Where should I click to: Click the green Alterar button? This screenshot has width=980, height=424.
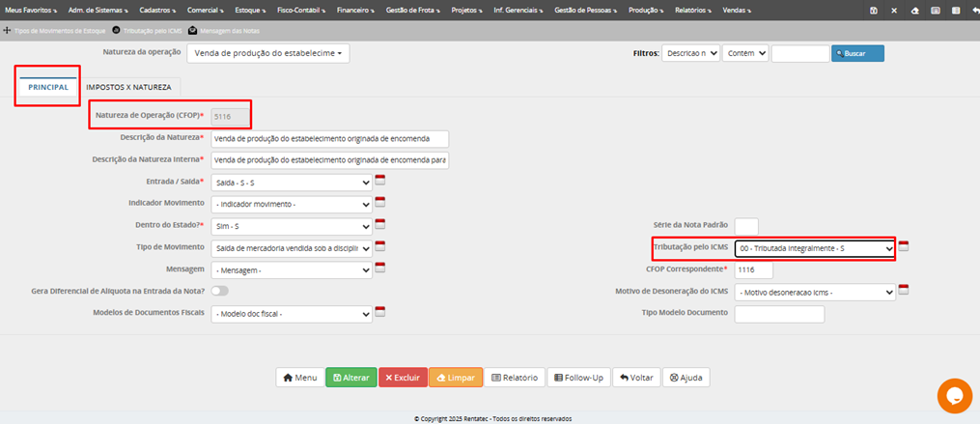coord(350,378)
